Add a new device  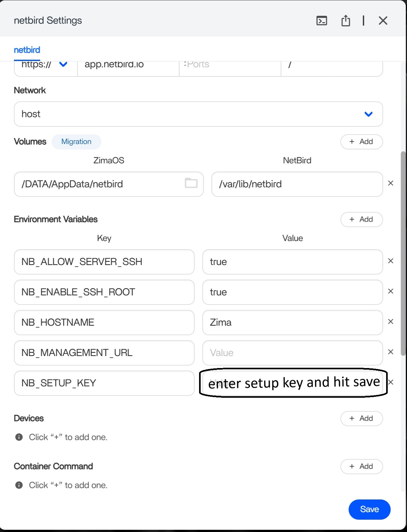(361, 419)
